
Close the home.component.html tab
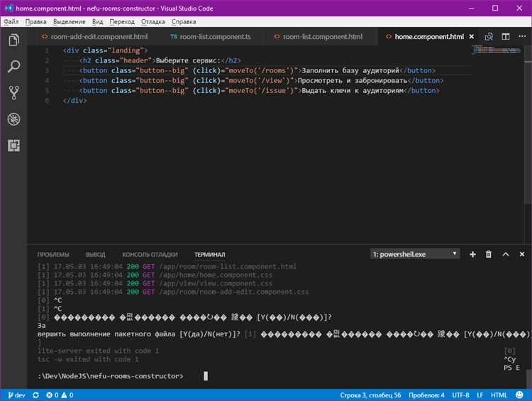pos(471,37)
